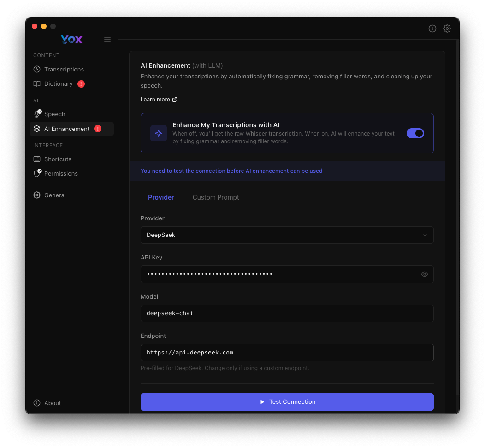Click the Speech microphone icon
This screenshot has height=448, width=485.
coord(37,114)
